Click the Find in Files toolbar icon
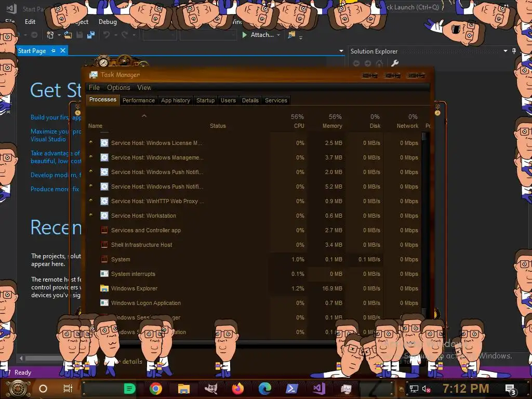532x399 pixels. (x=291, y=35)
